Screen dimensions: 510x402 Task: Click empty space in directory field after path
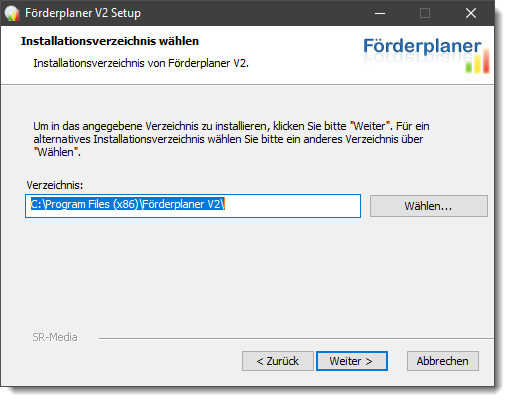click(293, 206)
